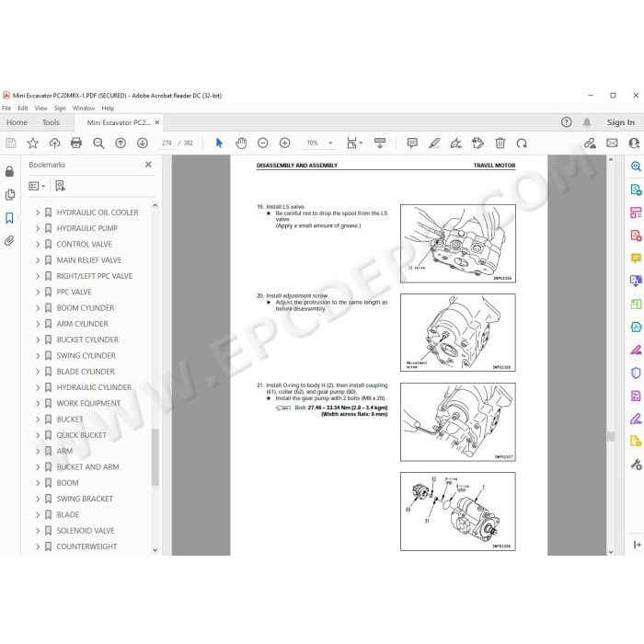The height and width of the screenshot is (644, 644).
Task: Open the Stamp tool
Action: pyautogui.click(x=478, y=143)
